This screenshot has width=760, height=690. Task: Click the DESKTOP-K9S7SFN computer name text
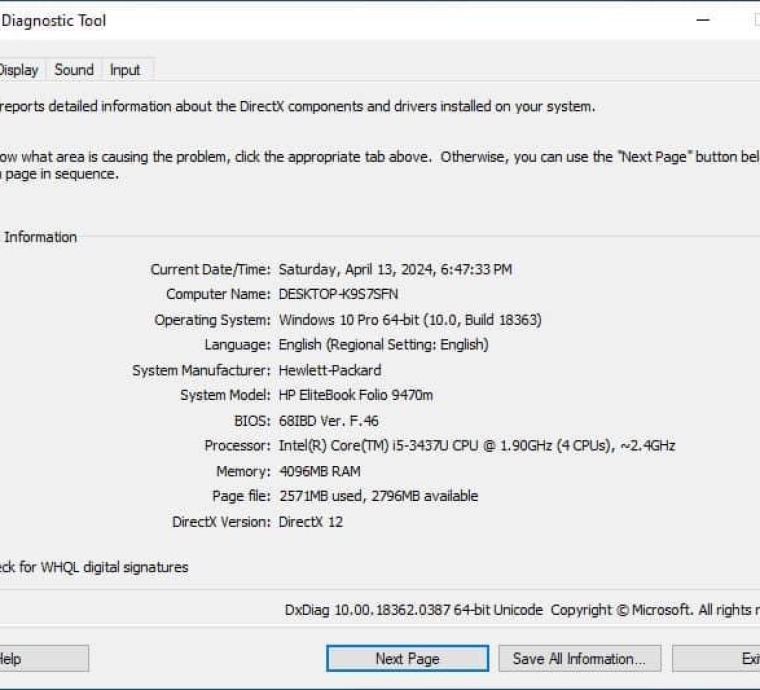click(x=338, y=294)
